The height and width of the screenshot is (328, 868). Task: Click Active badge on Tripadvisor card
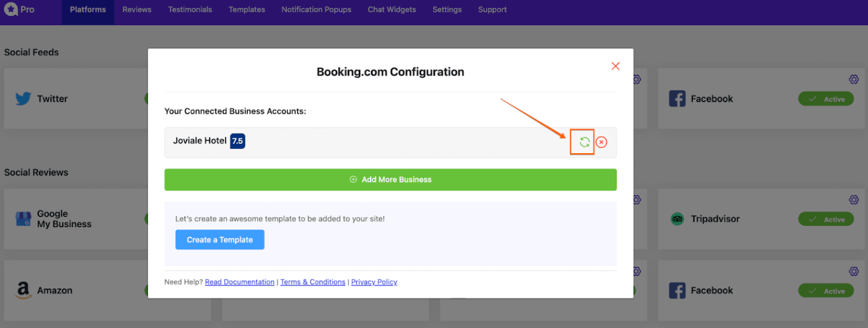(x=826, y=219)
